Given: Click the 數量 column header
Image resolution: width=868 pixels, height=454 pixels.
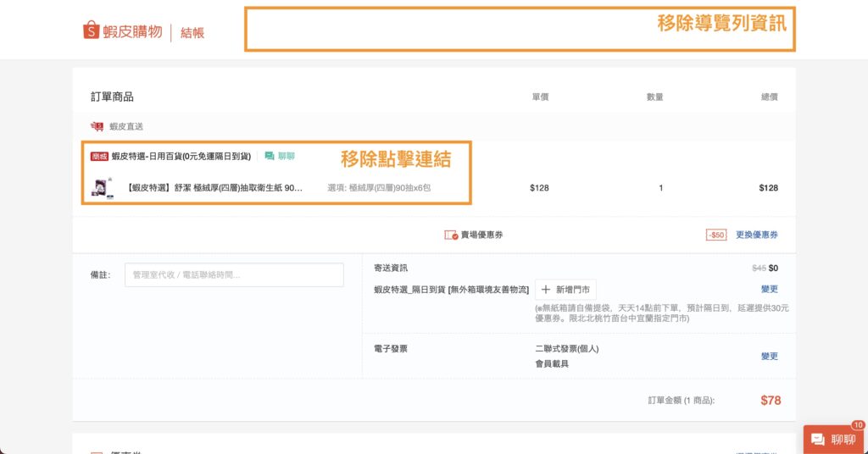Looking at the screenshot, I should click(655, 97).
